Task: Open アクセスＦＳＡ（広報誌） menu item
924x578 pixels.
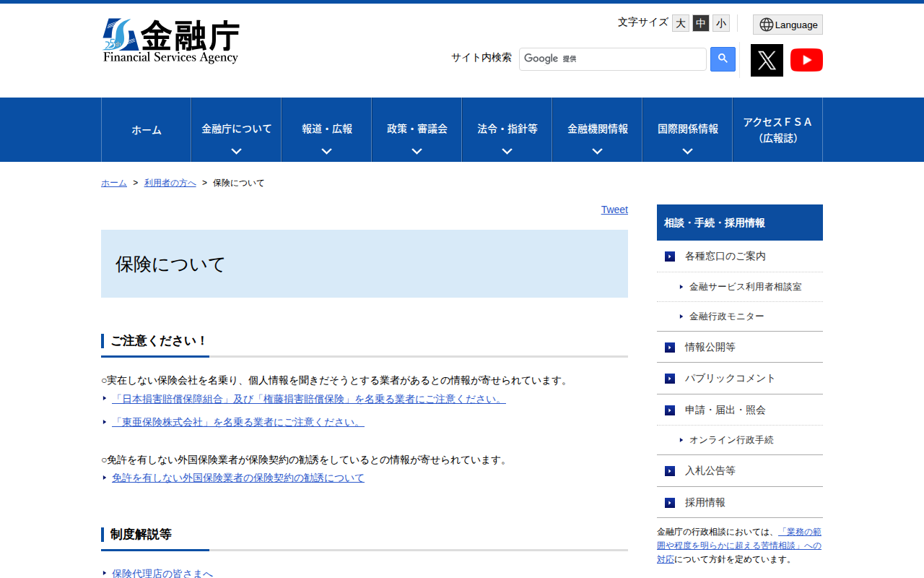Action: [x=777, y=130]
